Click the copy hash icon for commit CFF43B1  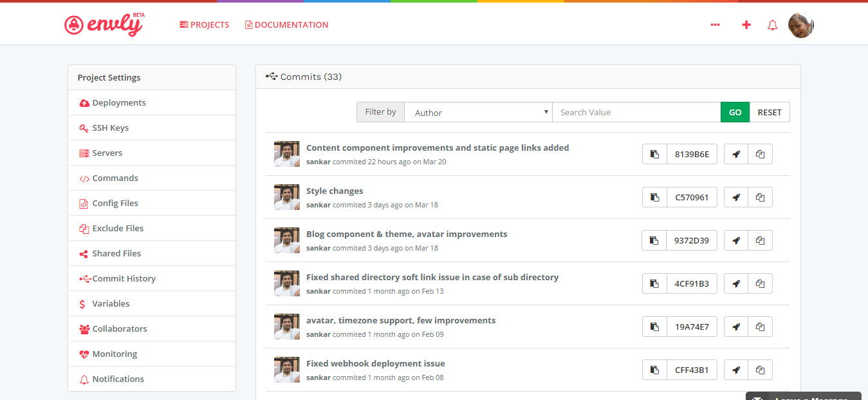click(x=654, y=370)
